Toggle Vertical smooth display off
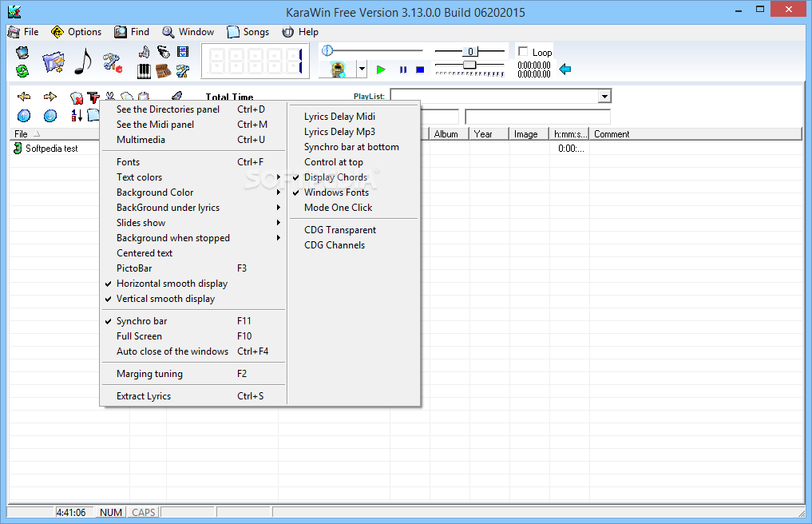Viewport: 812px width, 524px height. pos(166,299)
